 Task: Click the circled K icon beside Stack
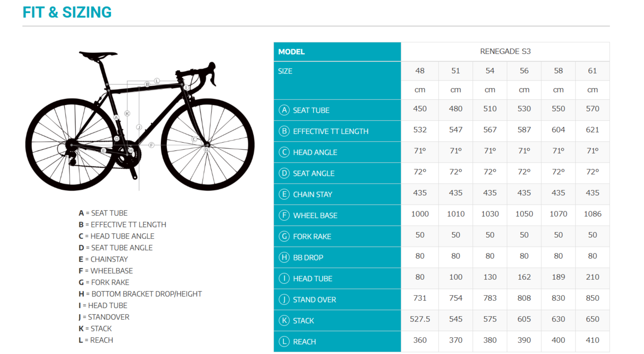click(284, 321)
